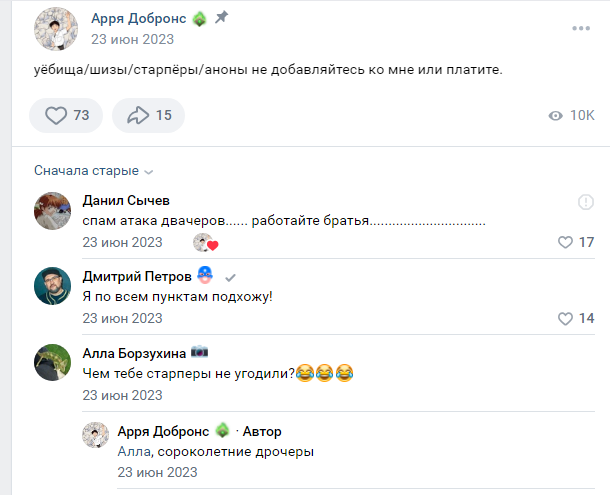Open the post date "23 июн 2023" under the author
Viewport: 610px width, 495px height.
click(x=132, y=40)
